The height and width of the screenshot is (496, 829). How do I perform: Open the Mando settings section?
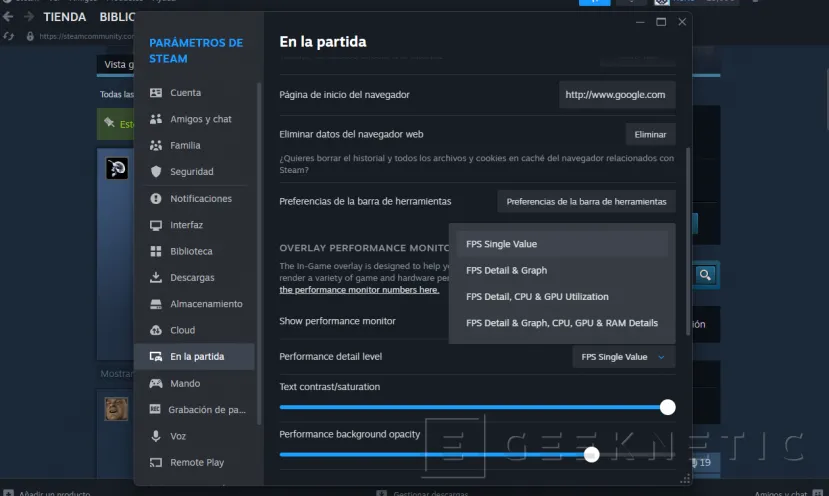195,383
